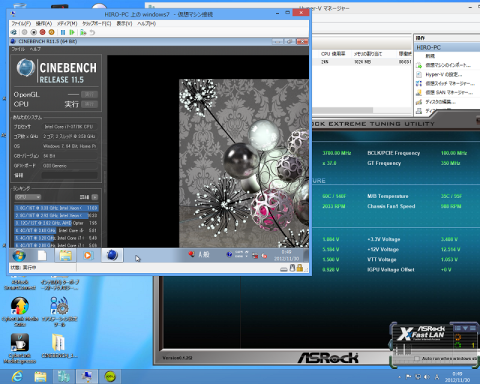Click the host taskbar clock 0:49

[457, 377]
